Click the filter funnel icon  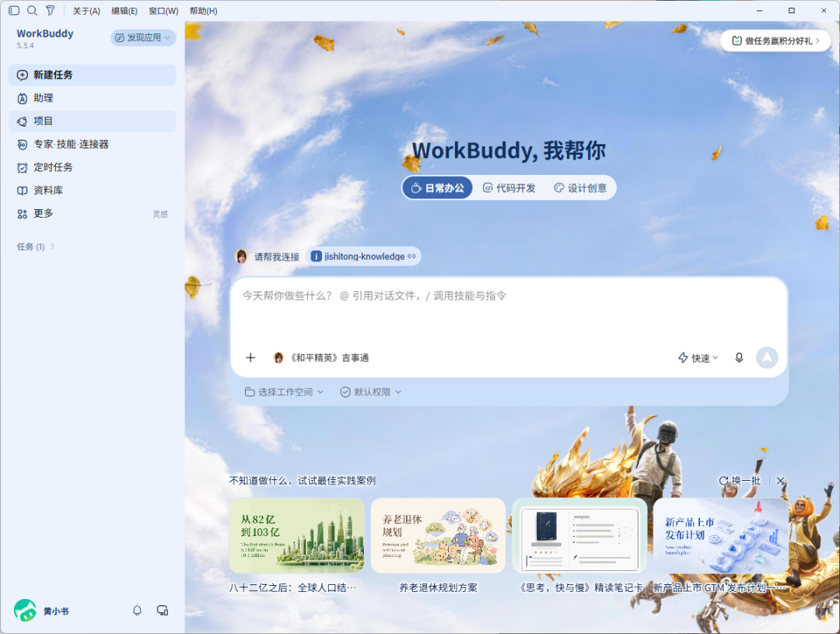51,10
